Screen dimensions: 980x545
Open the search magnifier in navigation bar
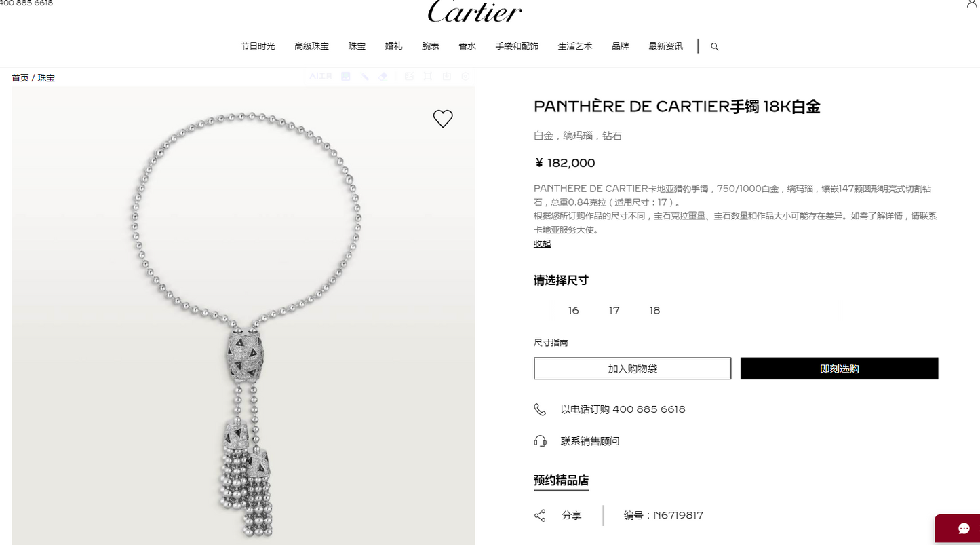point(714,47)
